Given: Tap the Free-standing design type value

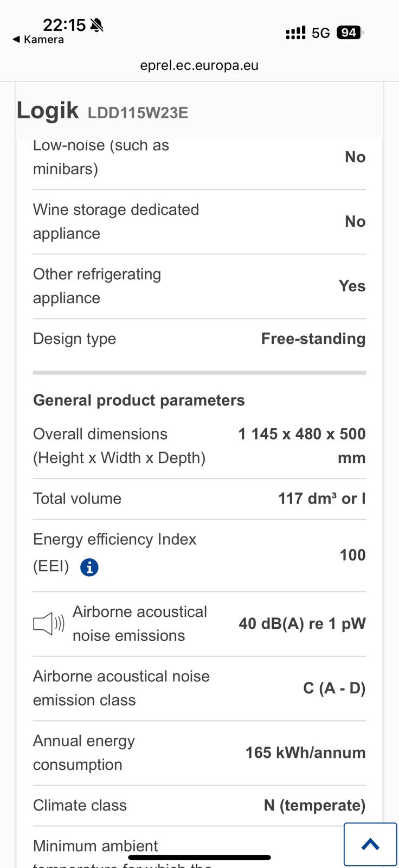Looking at the screenshot, I should point(313,339).
